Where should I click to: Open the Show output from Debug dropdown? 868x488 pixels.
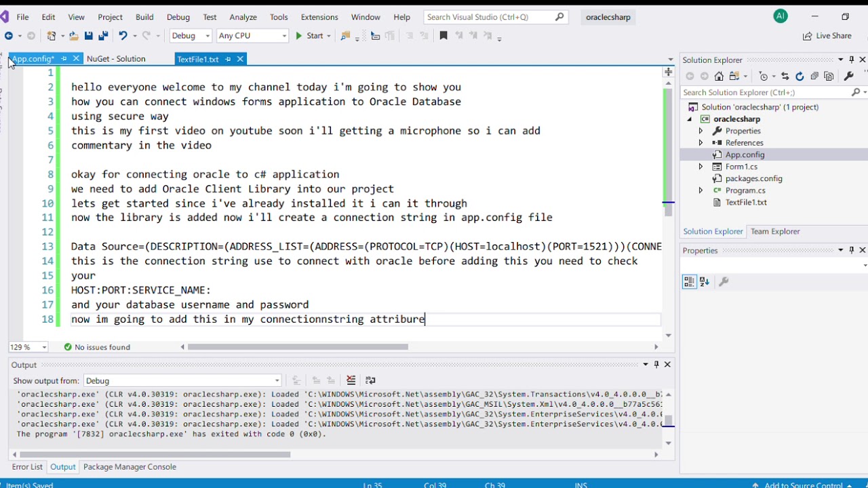[182, 380]
